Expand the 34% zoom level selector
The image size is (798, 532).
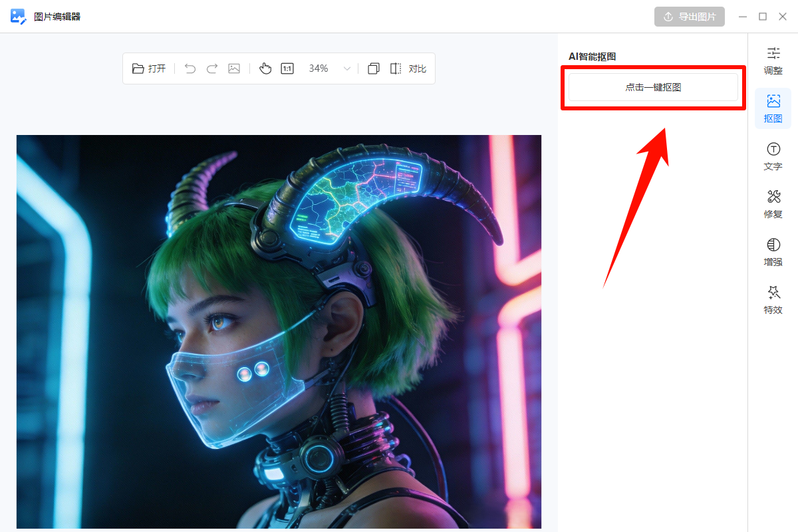tap(319, 68)
